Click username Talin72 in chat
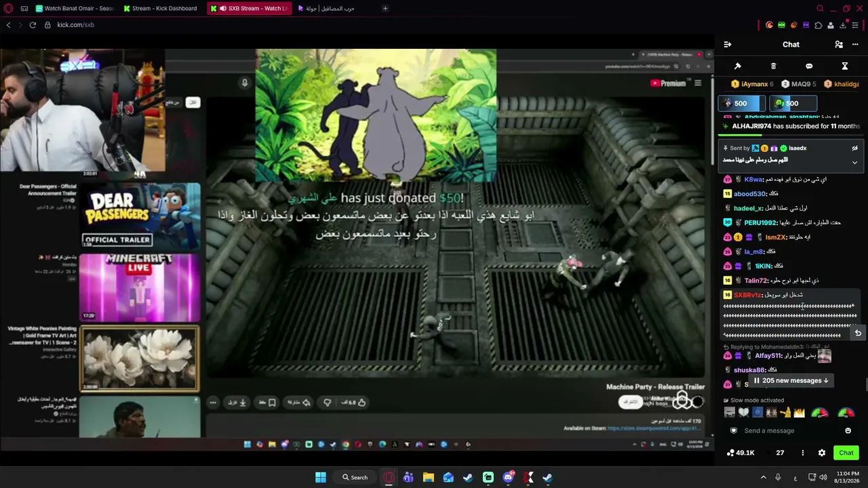Image resolution: width=868 pixels, height=488 pixels. tap(757, 281)
